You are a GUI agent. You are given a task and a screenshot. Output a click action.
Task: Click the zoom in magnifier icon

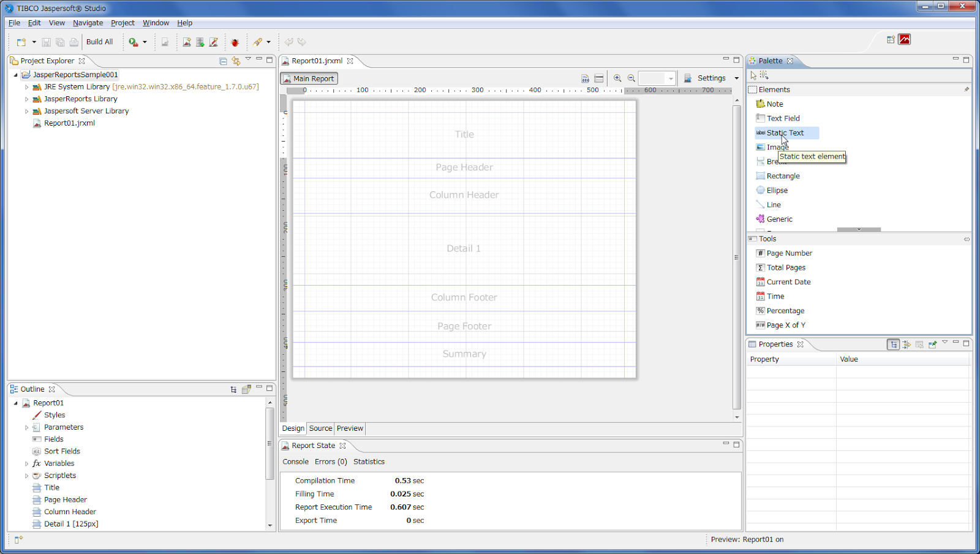tap(617, 78)
